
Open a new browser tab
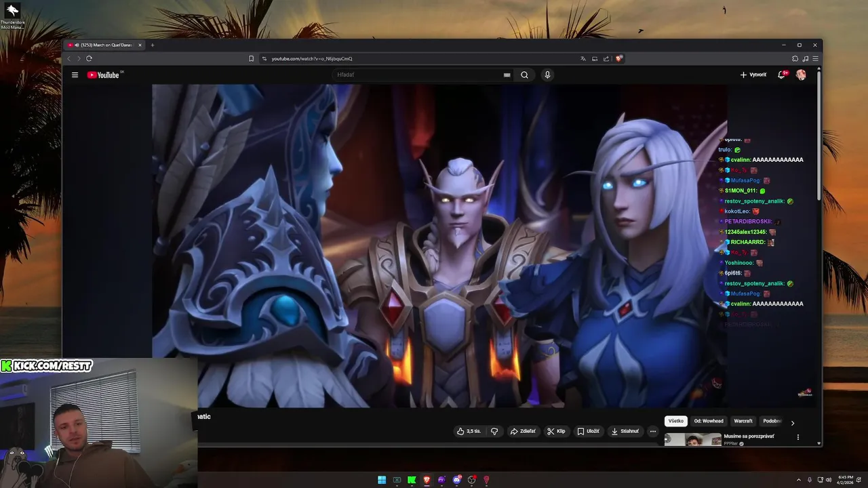pyautogui.click(x=153, y=45)
